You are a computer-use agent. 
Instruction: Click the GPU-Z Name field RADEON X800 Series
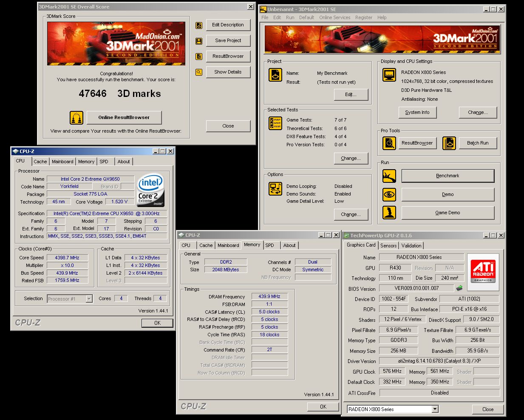pos(422,257)
